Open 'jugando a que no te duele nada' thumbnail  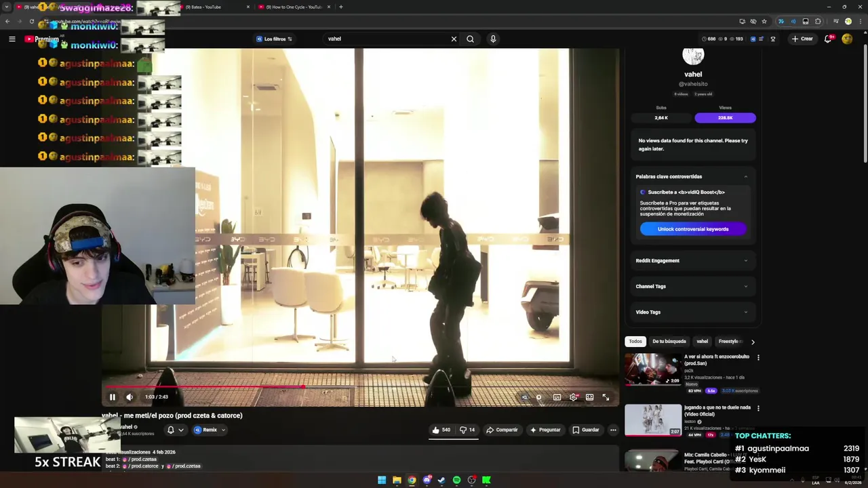pyautogui.click(x=653, y=420)
